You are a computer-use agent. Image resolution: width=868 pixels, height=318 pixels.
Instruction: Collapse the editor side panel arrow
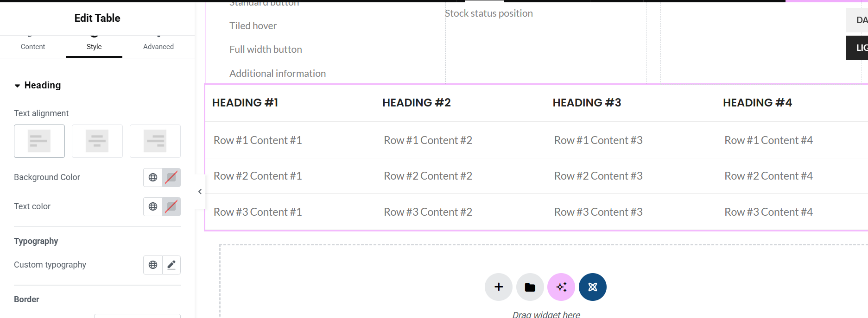pos(200,192)
